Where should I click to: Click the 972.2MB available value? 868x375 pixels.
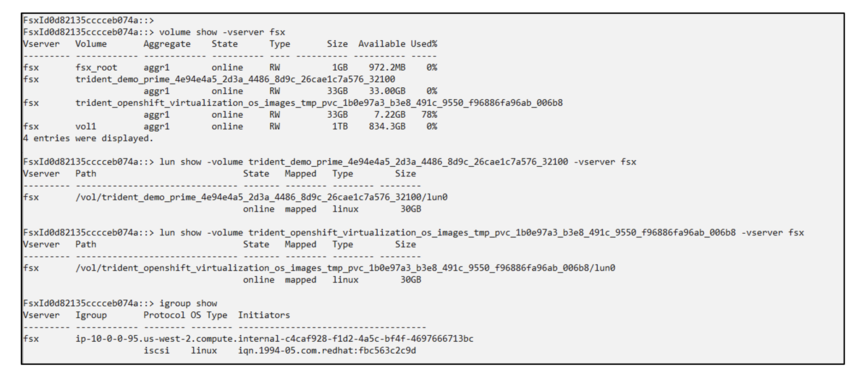tap(387, 67)
